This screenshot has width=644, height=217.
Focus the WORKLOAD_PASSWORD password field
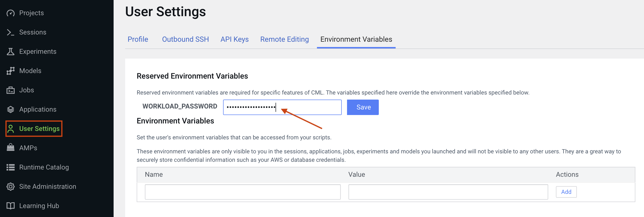[x=282, y=107]
